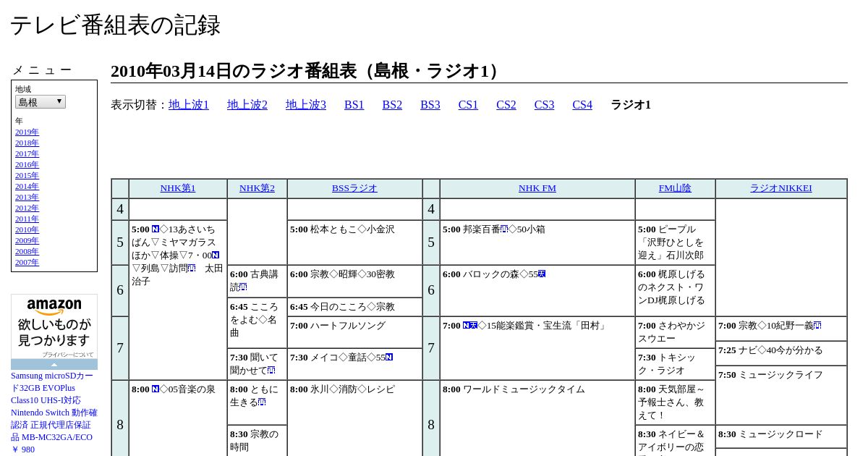The width and height of the screenshot is (868, 456).
Task: Switch to the BS1 listing
Action: click(354, 105)
